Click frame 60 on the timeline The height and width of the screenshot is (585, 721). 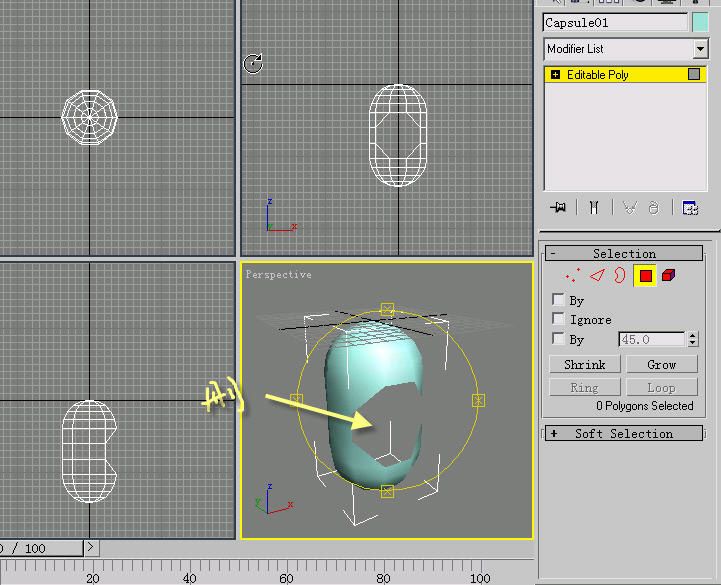coord(286,578)
